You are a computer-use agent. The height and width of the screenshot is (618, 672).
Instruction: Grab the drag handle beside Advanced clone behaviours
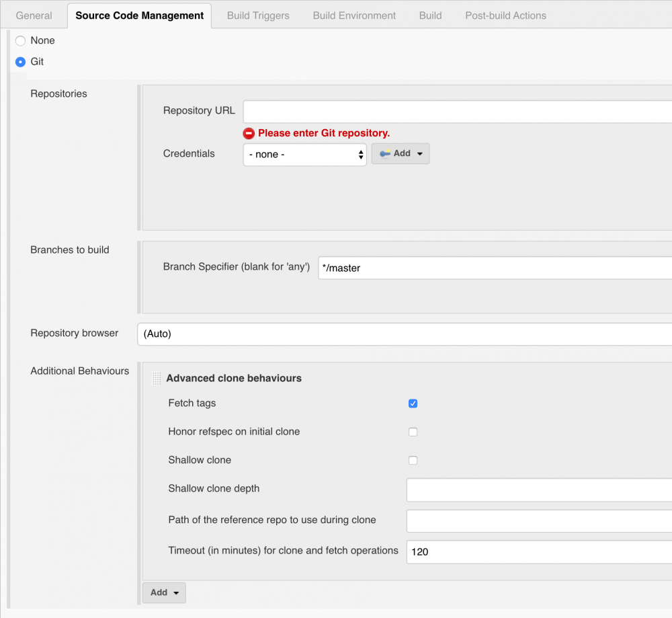point(157,378)
